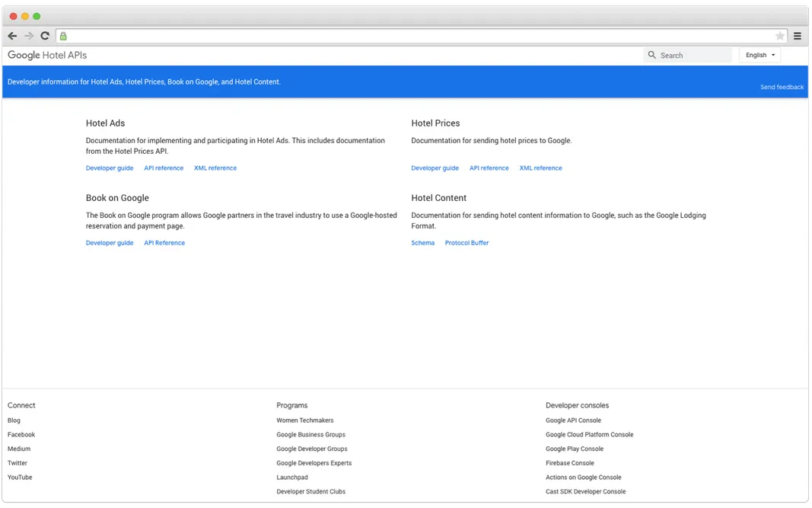The image size is (812, 508).
Task: Click the magnifier icon in the search box
Action: [x=652, y=55]
